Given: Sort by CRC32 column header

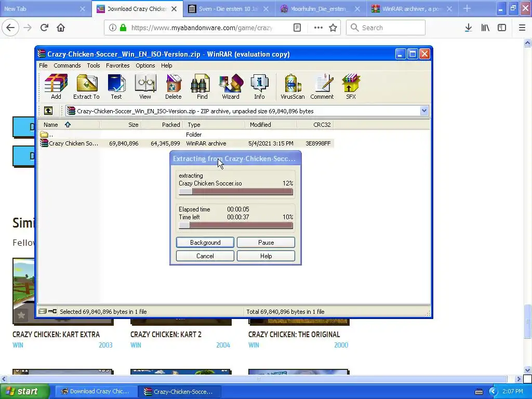Looking at the screenshot, I should click(x=315, y=125).
